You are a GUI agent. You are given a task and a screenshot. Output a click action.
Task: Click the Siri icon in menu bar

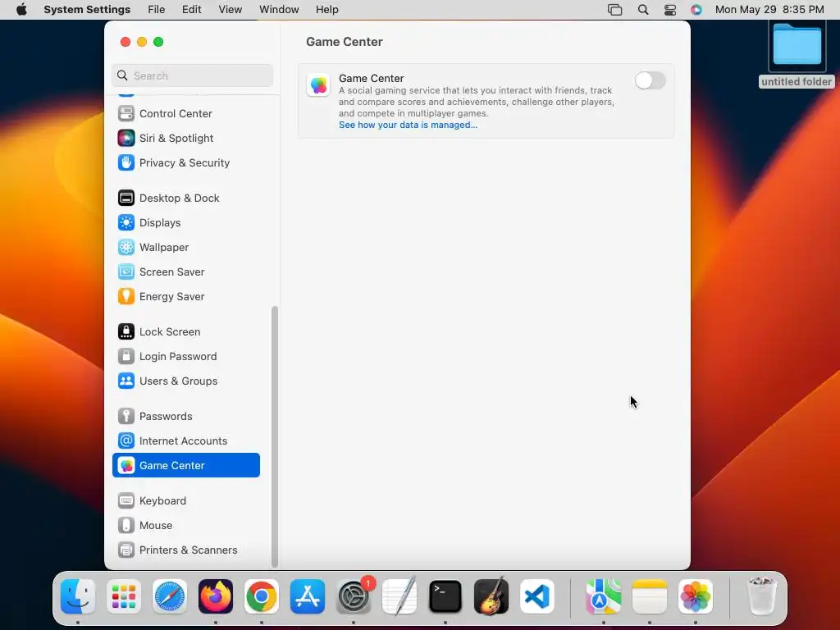point(696,10)
